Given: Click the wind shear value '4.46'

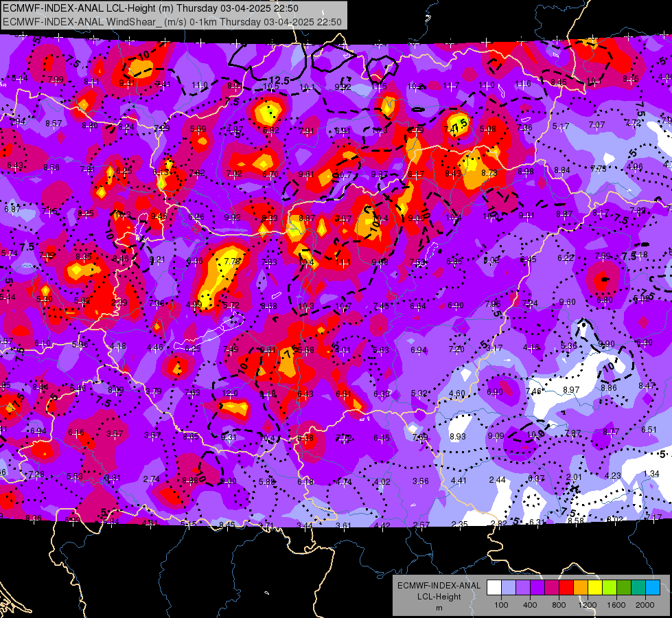Looking at the screenshot, I should pos(155,347).
